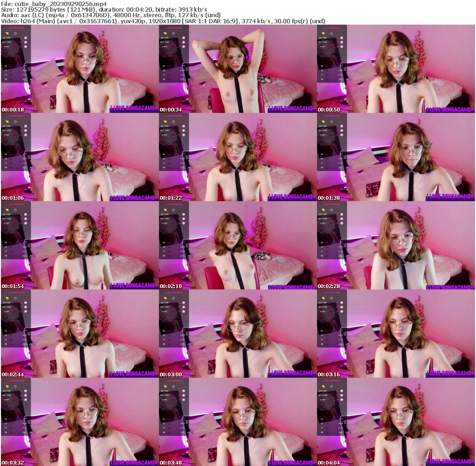Select the emoji icon for the 501-1000 tier
The width and height of the screenshot is (476, 466).
pyautogui.click(x=26, y=42)
